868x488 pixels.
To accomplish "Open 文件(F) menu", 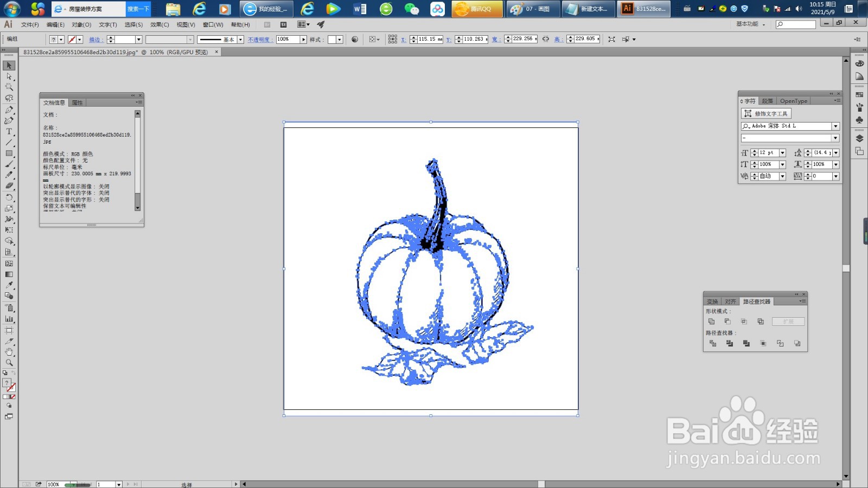I will pos(30,24).
